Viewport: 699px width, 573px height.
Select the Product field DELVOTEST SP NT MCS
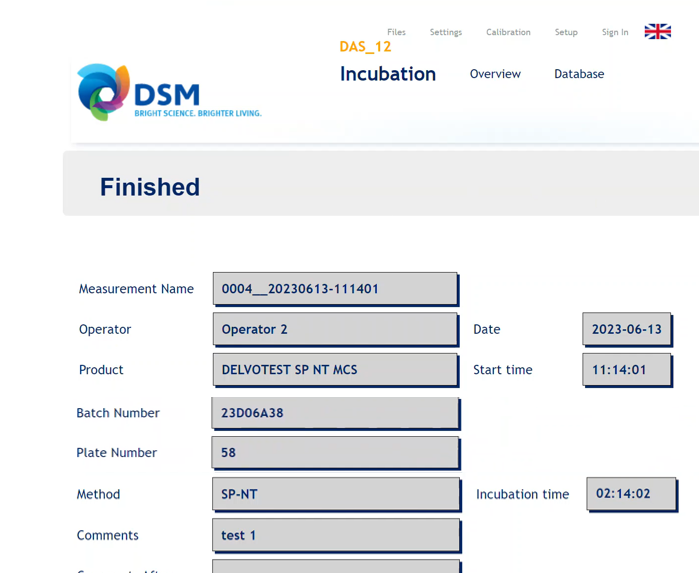[335, 370]
